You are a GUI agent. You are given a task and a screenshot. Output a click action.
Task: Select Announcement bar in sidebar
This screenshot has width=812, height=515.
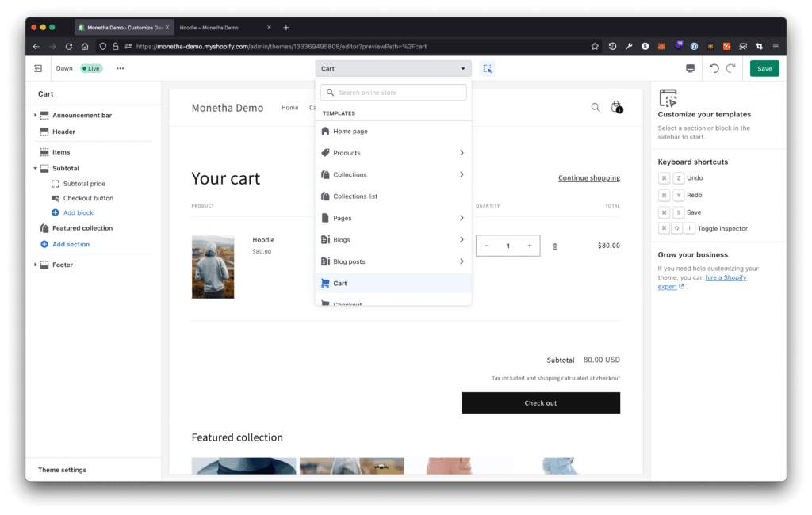pyautogui.click(x=82, y=116)
